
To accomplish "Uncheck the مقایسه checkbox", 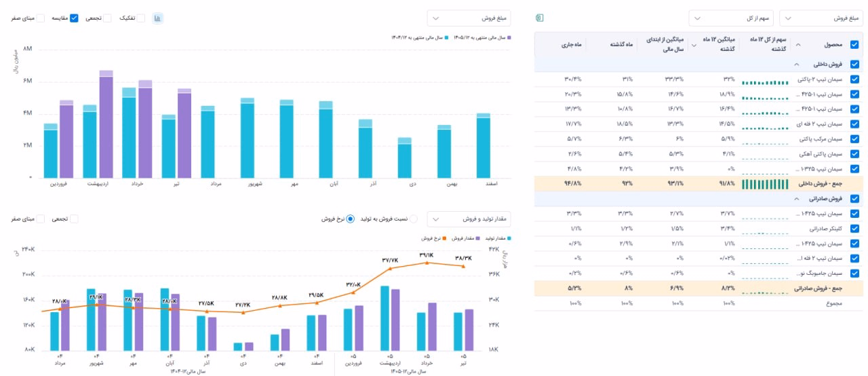I will (x=75, y=18).
